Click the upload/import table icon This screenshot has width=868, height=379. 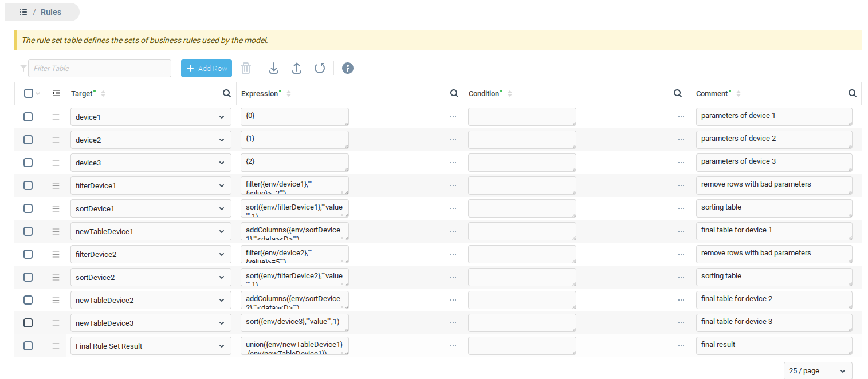tap(297, 68)
